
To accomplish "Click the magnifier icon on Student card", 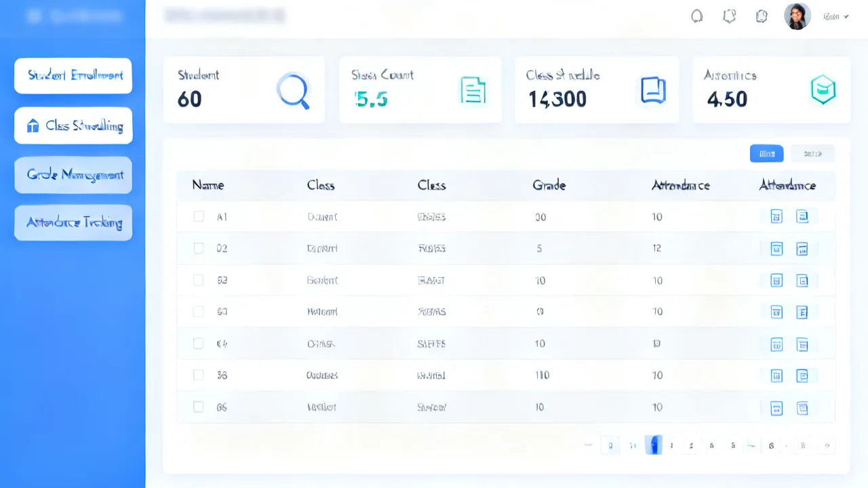I will (294, 91).
